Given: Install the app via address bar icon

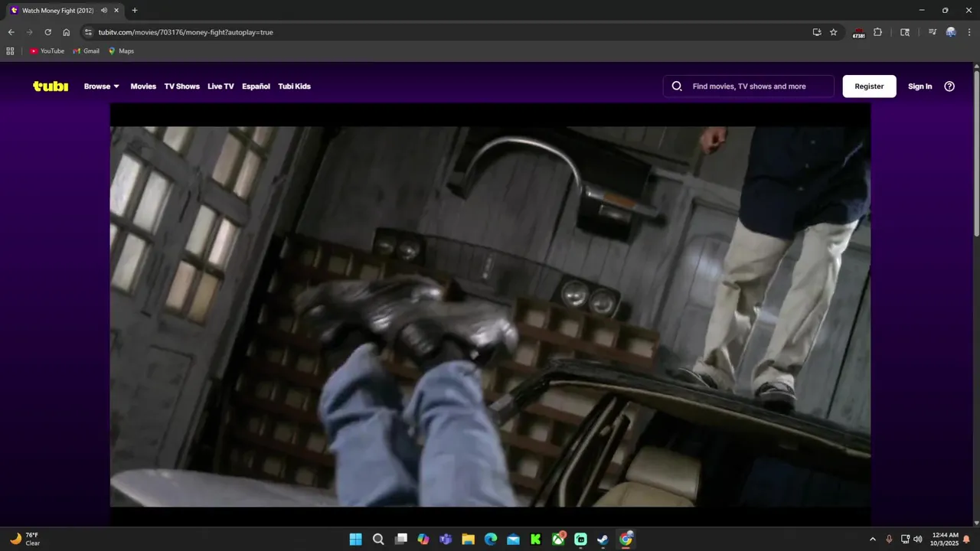Looking at the screenshot, I should coord(817,32).
